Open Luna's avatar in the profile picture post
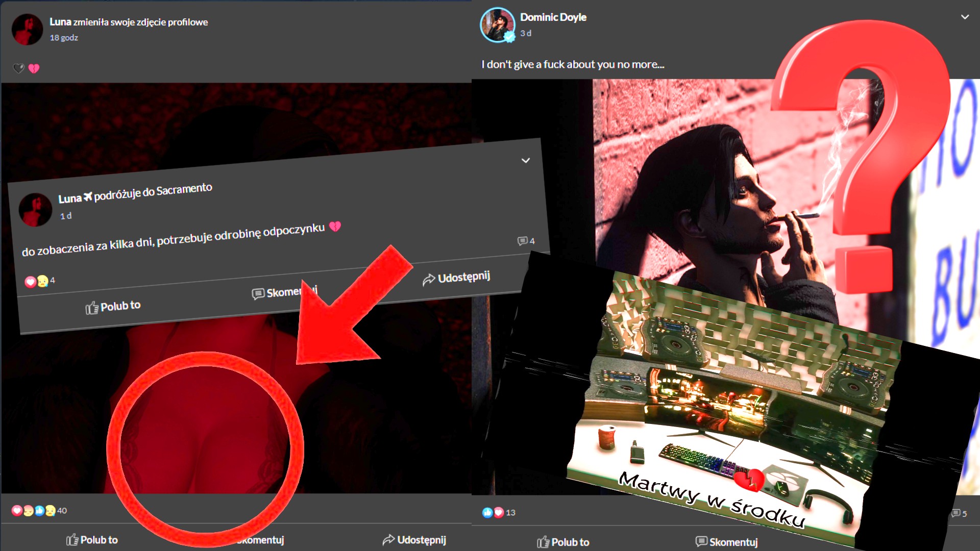Viewport: 980px width, 551px height. tap(27, 29)
